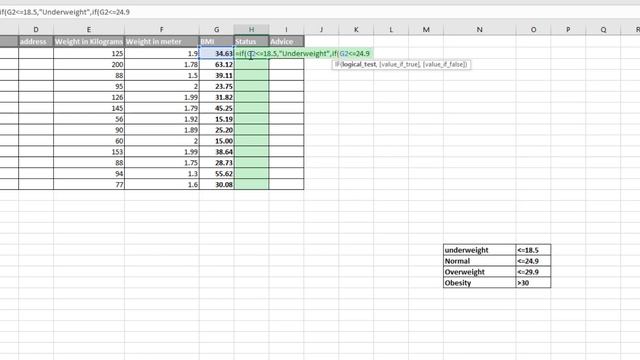Click the 'Normal' legend cell
640x360 pixels.
coord(480,261)
